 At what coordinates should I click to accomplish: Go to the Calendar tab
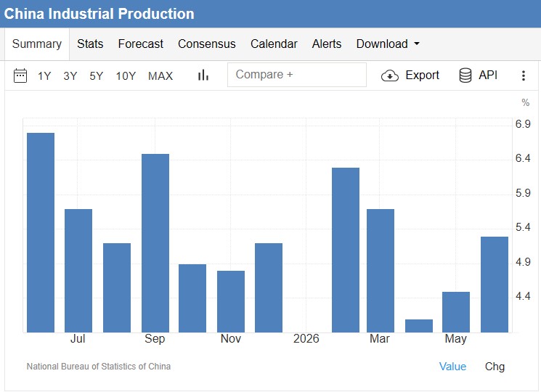point(274,44)
